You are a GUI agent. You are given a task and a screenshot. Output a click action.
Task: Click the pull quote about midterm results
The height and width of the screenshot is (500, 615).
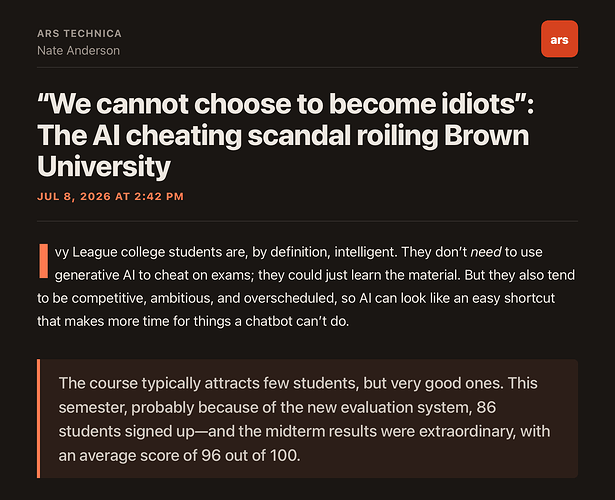click(308, 418)
